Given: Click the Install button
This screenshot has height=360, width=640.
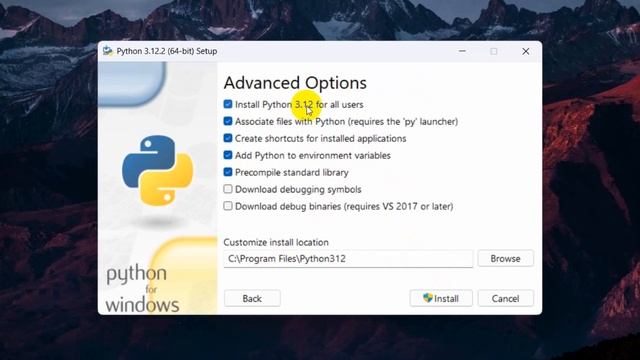Looking at the screenshot, I should [x=441, y=298].
